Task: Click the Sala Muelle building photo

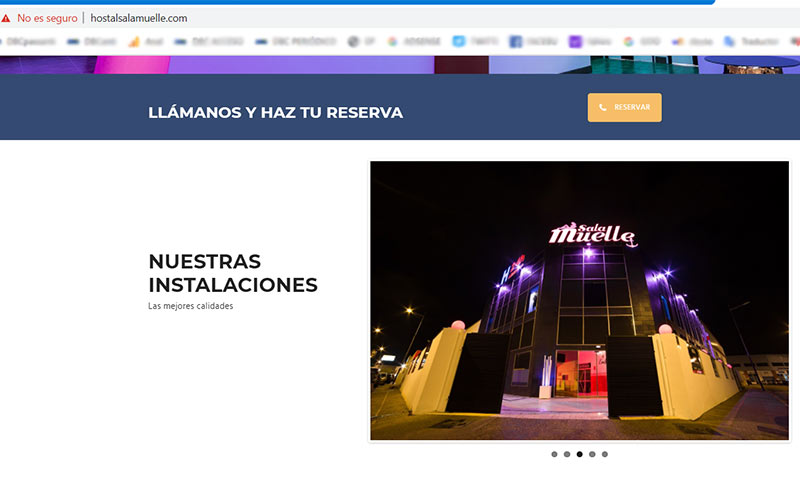Action: 579,301
